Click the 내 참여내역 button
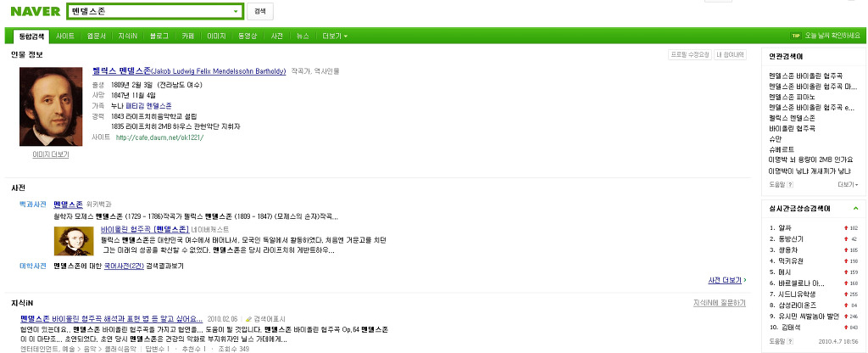Image resolution: width=868 pixels, height=353 pixels. click(730, 55)
